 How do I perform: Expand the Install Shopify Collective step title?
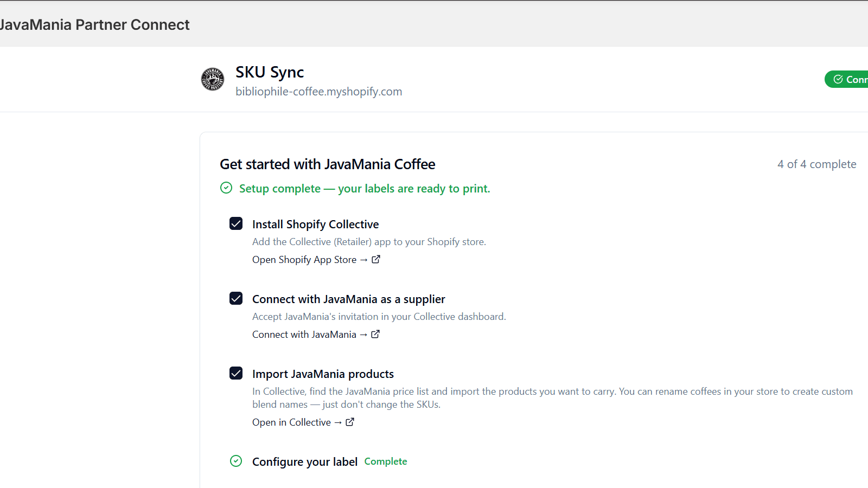(316, 224)
